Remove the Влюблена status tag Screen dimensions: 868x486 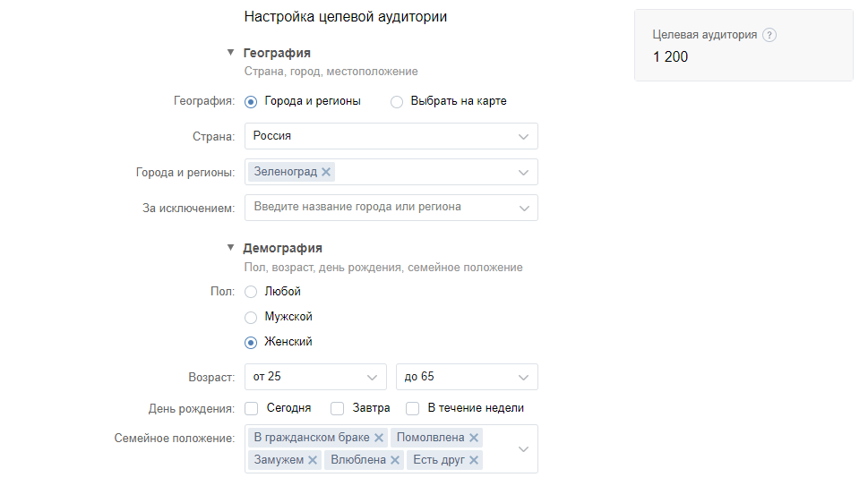[x=393, y=460]
